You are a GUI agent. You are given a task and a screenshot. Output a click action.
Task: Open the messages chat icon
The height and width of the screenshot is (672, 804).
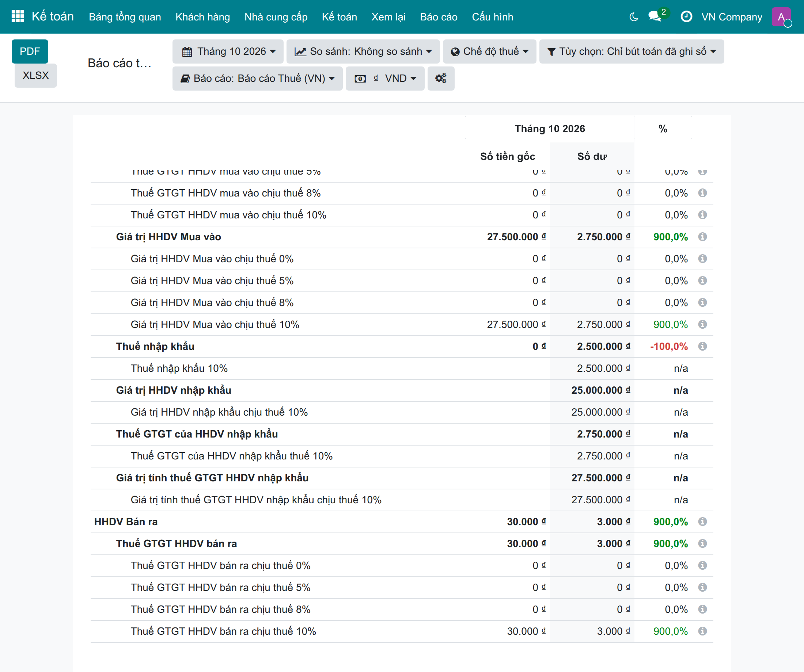pos(655,16)
